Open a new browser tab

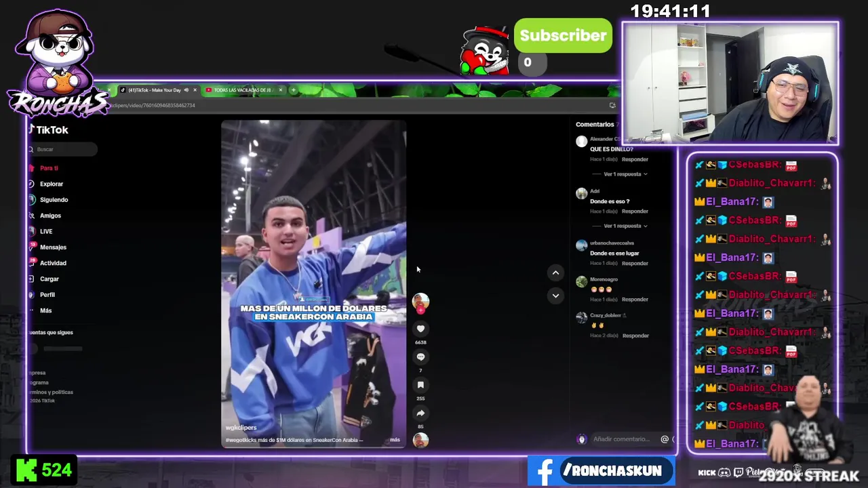(x=293, y=90)
